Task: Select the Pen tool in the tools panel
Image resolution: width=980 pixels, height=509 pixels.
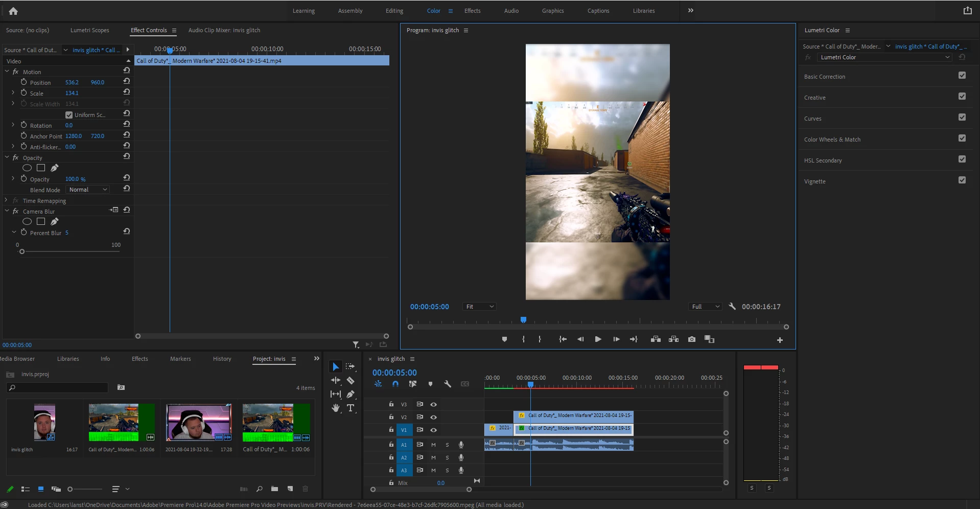Action: 351,394
